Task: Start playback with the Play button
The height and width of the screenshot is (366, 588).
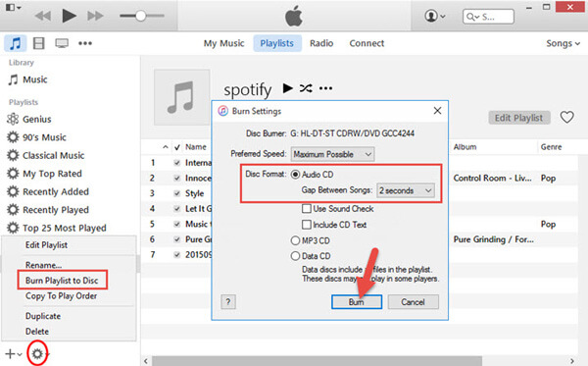Action: point(69,16)
